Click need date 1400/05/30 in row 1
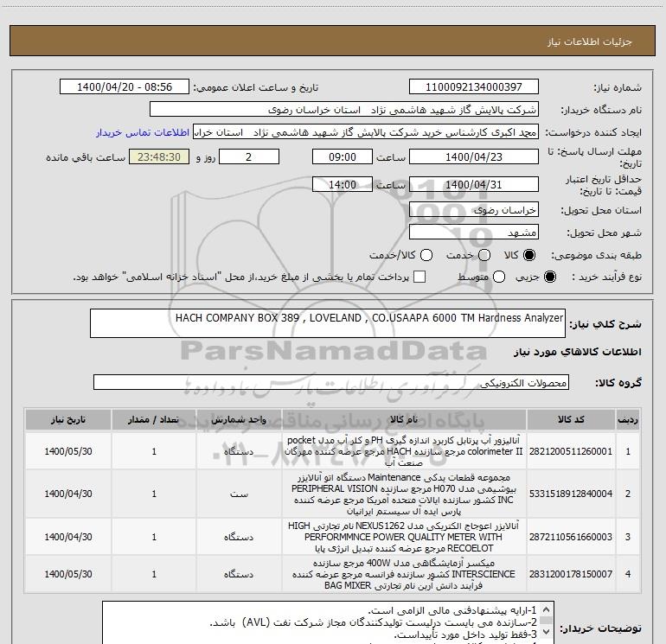 coord(68,451)
